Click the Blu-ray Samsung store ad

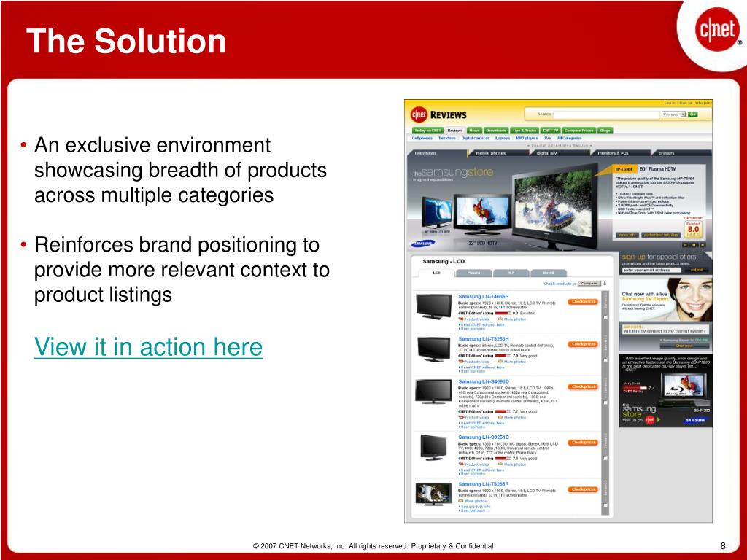(665, 391)
